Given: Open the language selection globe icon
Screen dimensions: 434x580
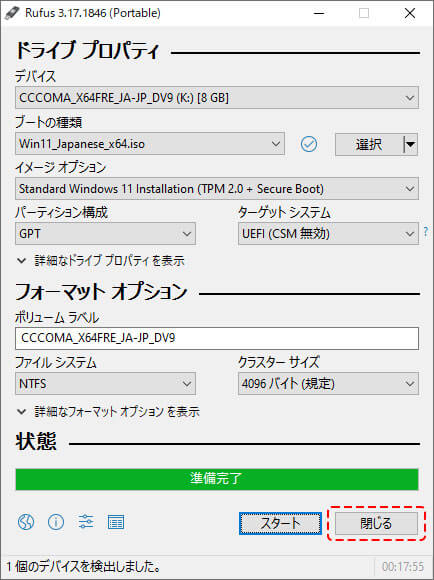Looking at the screenshot, I should tap(26, 522).
